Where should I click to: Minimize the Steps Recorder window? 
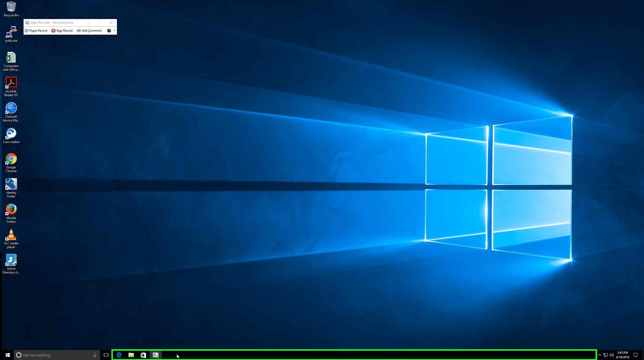point(88,23)
